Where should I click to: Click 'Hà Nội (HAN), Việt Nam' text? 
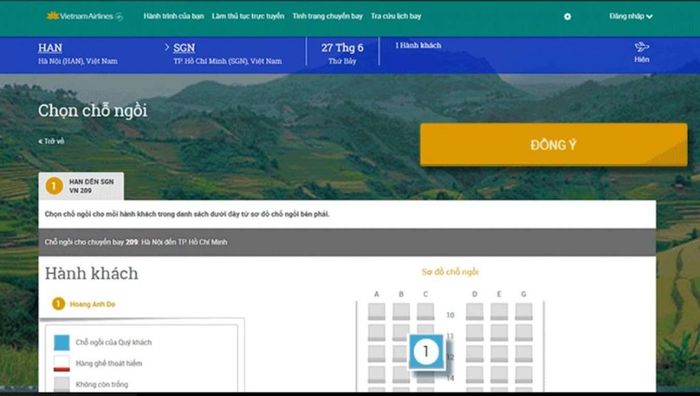(78, 61)
